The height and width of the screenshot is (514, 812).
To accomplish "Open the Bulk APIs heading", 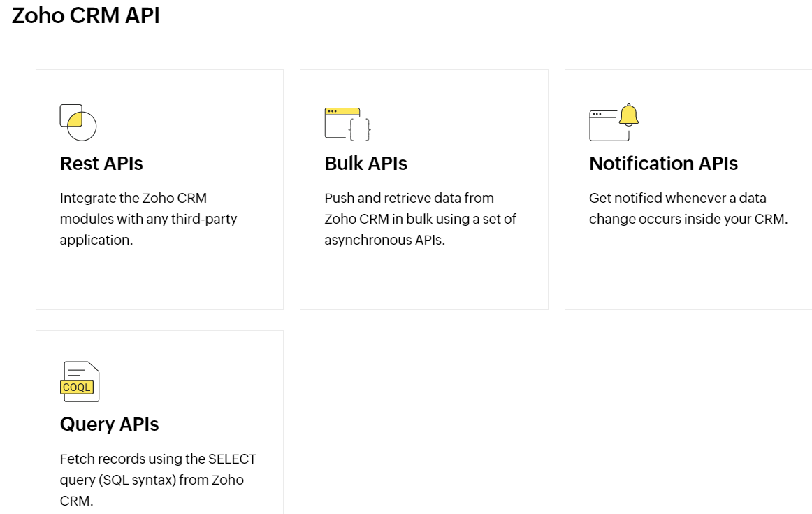I will [x=366, y=163].
